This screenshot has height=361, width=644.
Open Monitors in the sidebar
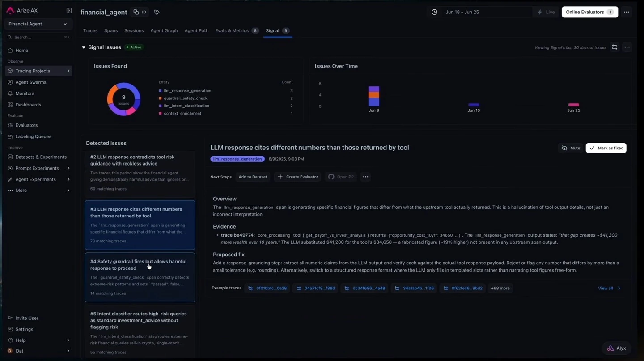(25, 93)
